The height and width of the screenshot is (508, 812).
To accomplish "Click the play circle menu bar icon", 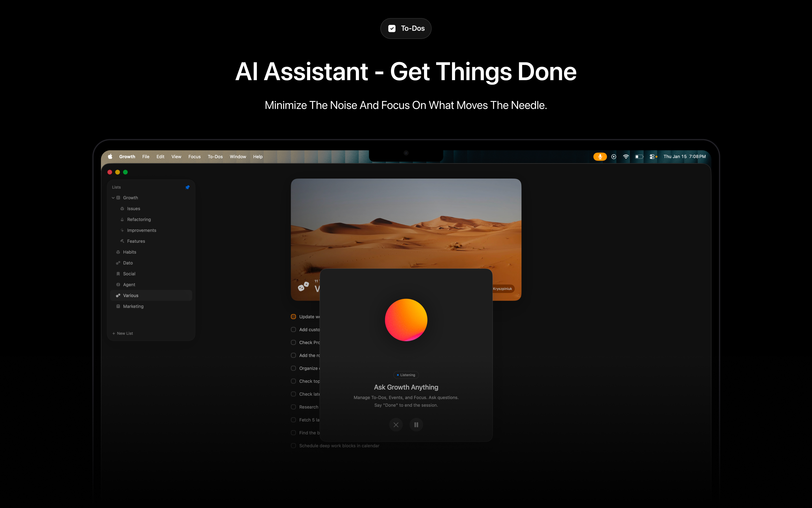I will 614,157.
